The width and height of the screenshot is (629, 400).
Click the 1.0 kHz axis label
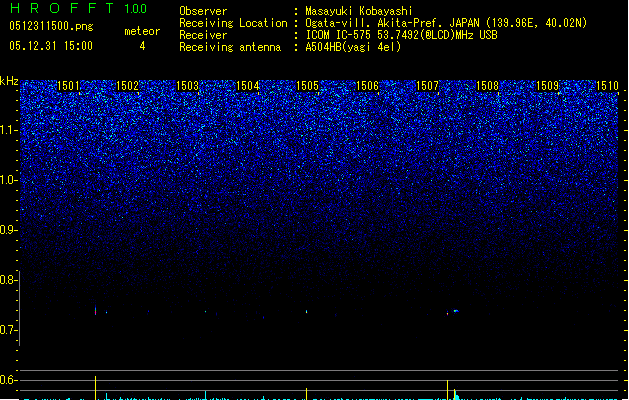(8, 180)
